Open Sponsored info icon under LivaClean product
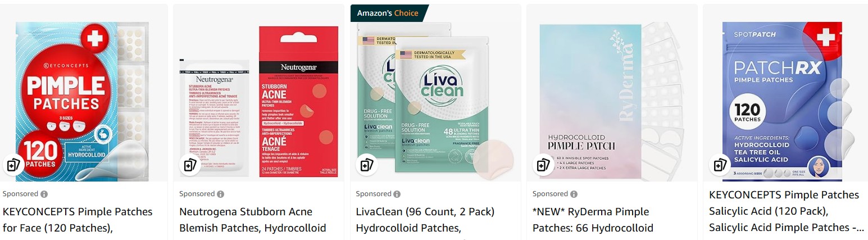This screenshot has width=868, height=240. (397, 194)
